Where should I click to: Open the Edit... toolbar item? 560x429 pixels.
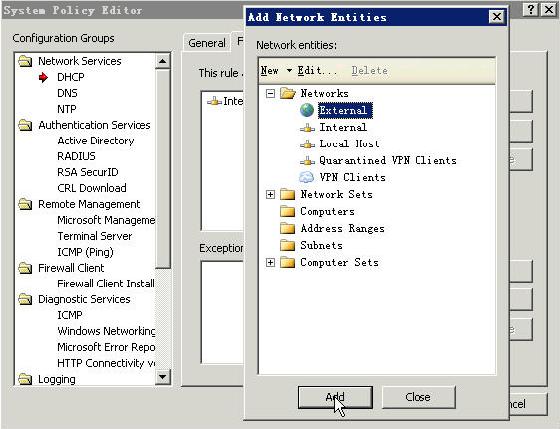point(317,70)
